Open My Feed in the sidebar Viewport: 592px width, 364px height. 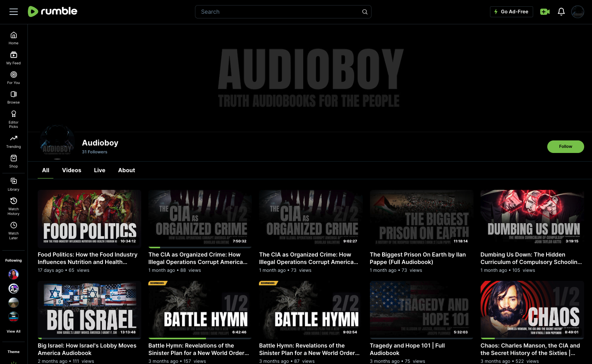click(x=14, y=58)
